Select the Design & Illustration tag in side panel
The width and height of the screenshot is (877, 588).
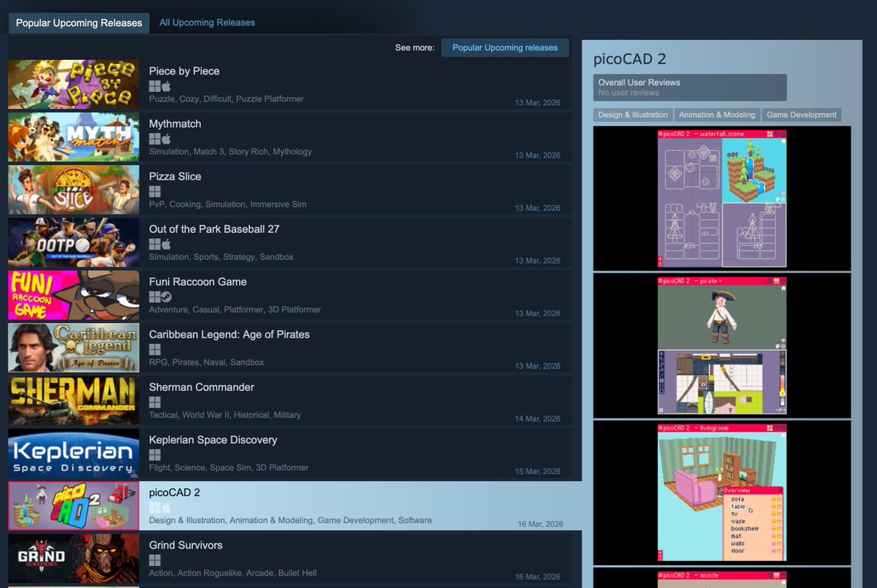[x=634, y=115]
